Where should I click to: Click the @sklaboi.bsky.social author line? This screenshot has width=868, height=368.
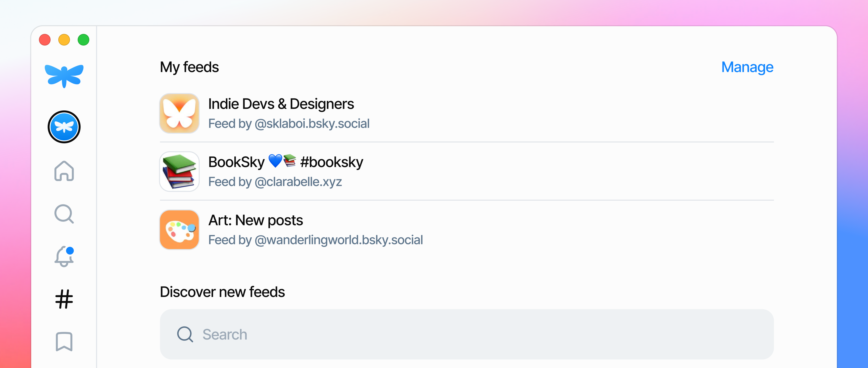coord(289,123)
